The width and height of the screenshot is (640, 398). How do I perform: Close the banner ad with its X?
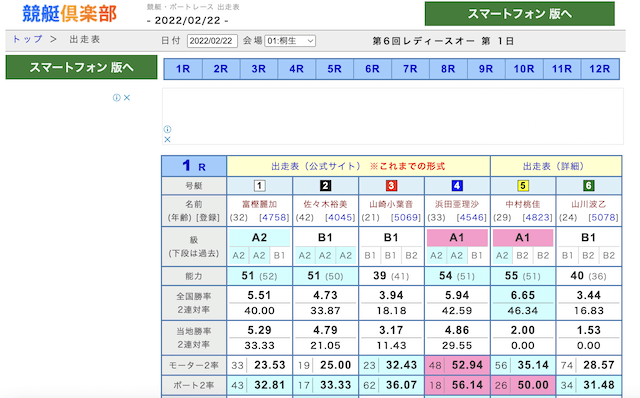tap(167, 140)
